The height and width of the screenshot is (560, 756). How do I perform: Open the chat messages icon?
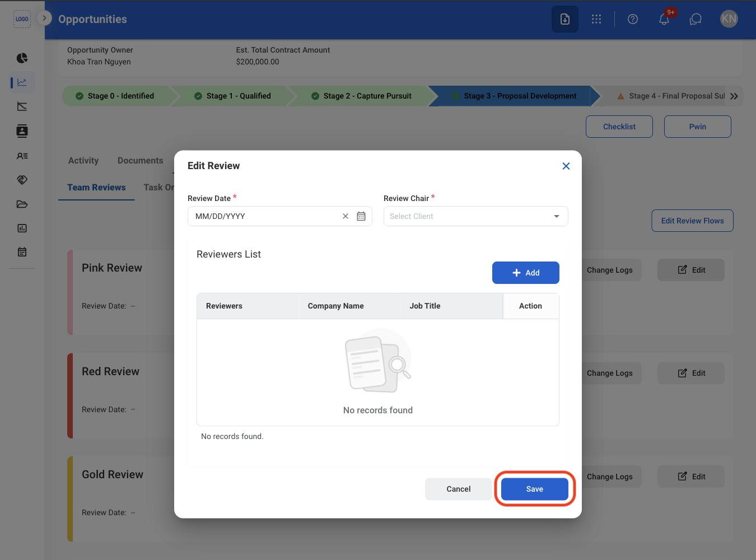[696, 19]
